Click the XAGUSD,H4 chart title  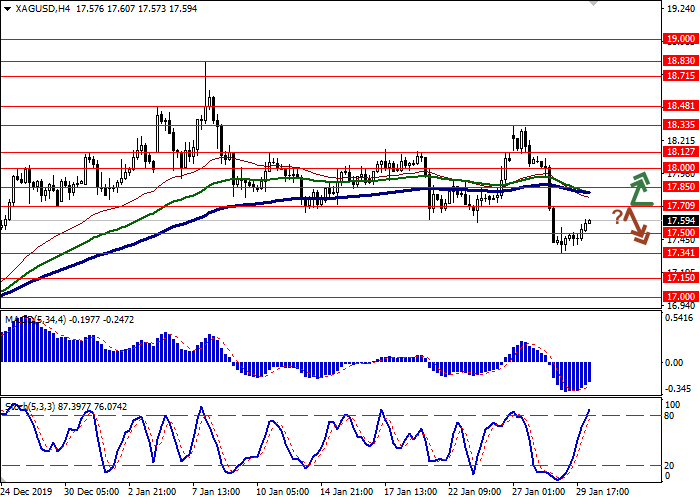click(30, 8)
